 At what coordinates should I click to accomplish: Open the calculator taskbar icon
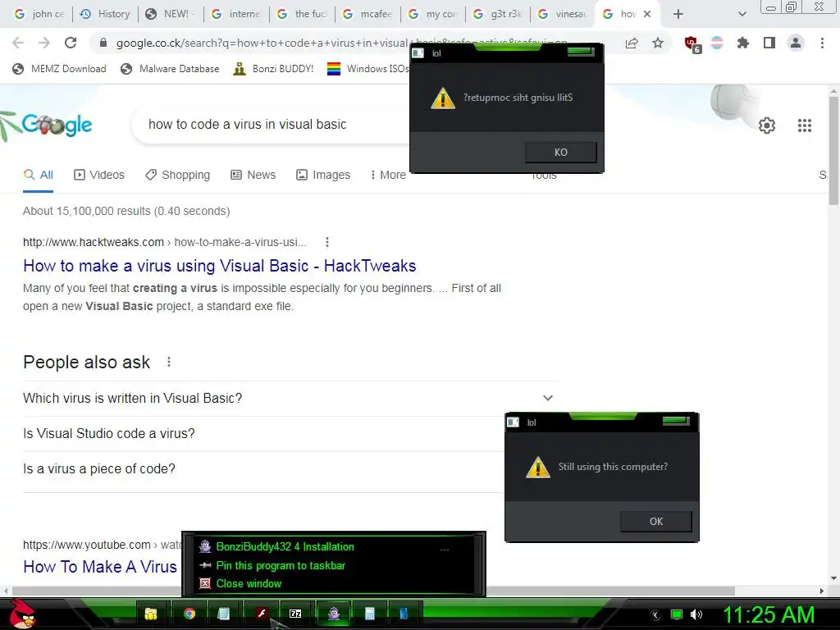coord(369,614)
